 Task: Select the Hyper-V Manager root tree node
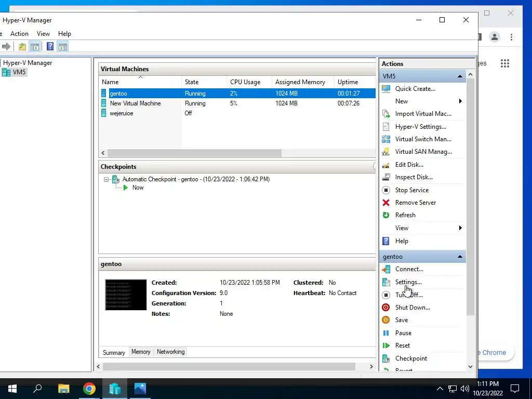pyautogui.click(x=27, y=63)
